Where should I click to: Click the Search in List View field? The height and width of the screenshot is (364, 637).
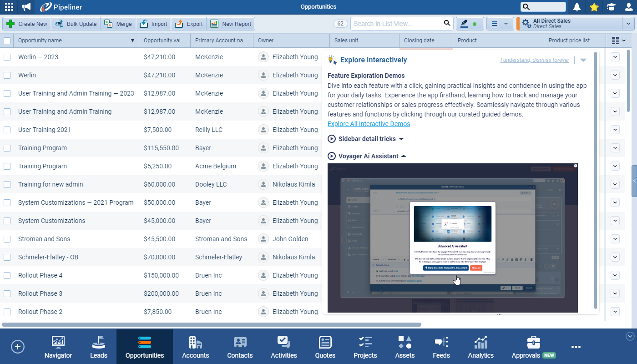coord(396,24)
